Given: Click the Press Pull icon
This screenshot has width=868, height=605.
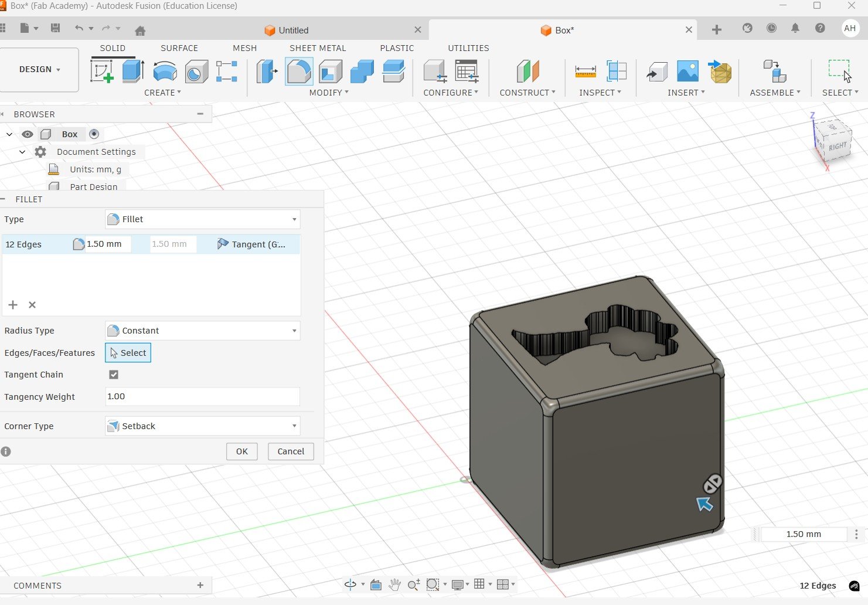Looking at the screenshot, I should 267,72.
